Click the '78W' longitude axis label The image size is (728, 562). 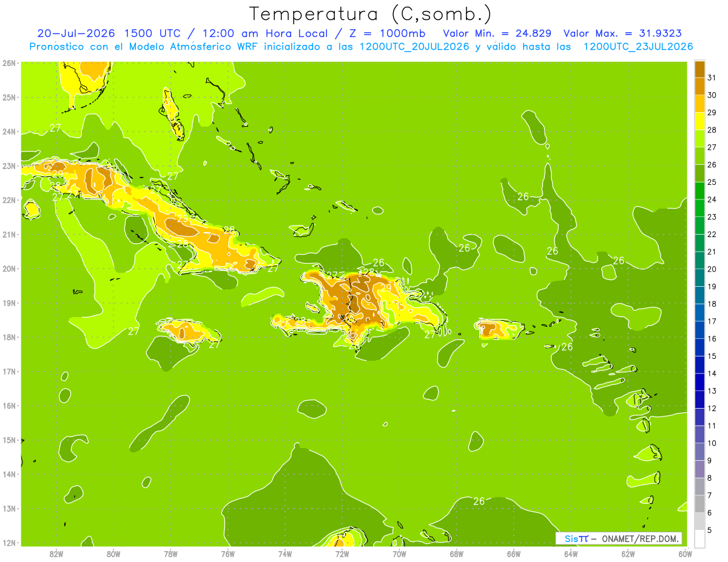(170, 554)
